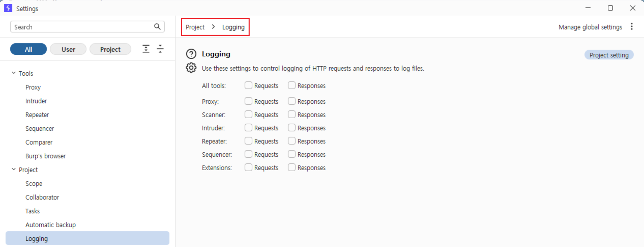Open the Logging help question mark icon

[191, 54]
